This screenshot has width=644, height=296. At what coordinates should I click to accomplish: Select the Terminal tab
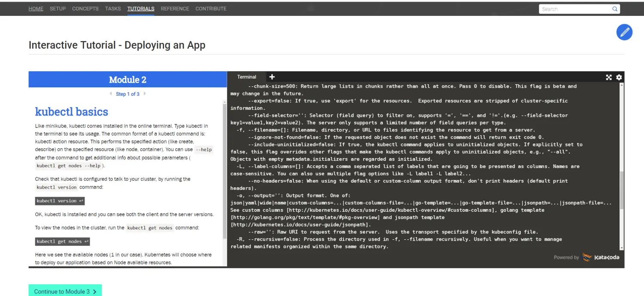pos(246,77)
